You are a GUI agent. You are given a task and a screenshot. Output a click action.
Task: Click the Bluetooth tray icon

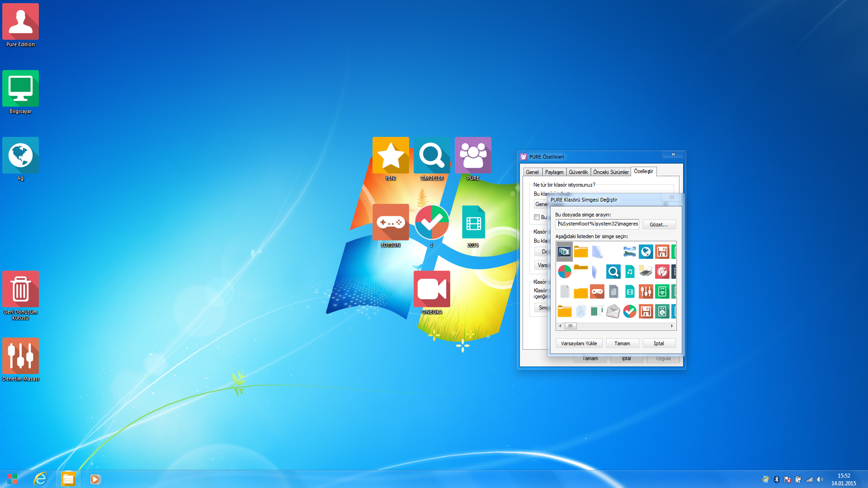pyautogui.click(x=777, y=479)
